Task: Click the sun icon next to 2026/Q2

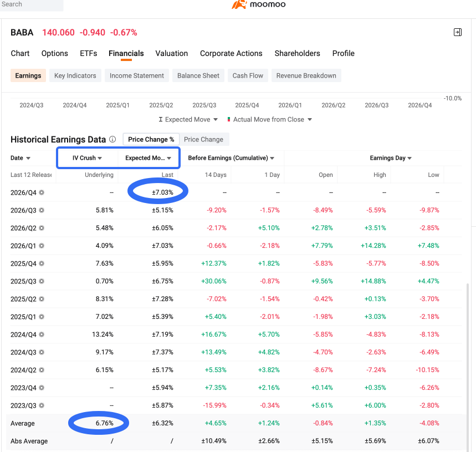Action: click(x=42, y=228)
